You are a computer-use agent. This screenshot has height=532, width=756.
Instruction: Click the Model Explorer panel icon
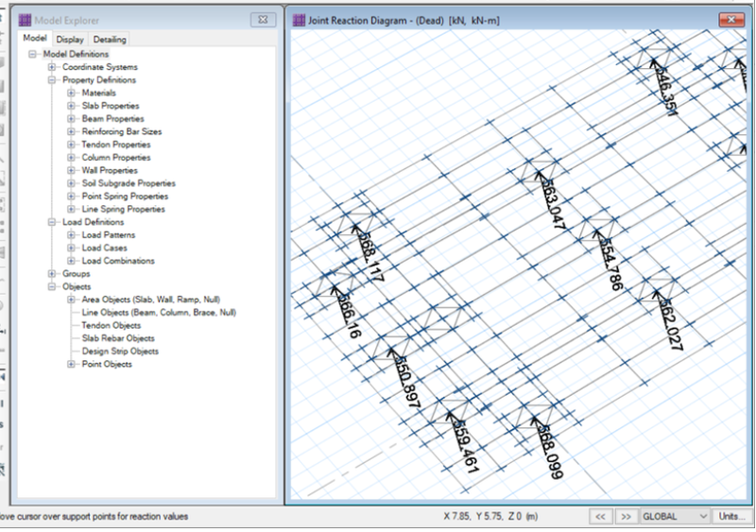(25, 20)
